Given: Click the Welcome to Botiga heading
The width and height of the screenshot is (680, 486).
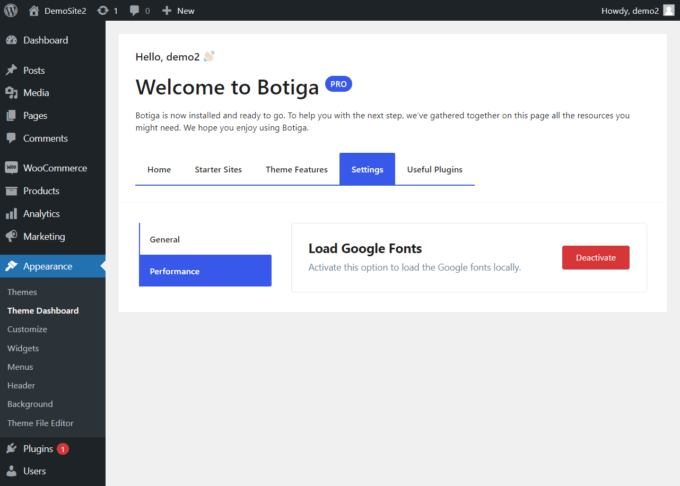Looking at the screenshot, I should pyautogui.click(x=227, y=87).
